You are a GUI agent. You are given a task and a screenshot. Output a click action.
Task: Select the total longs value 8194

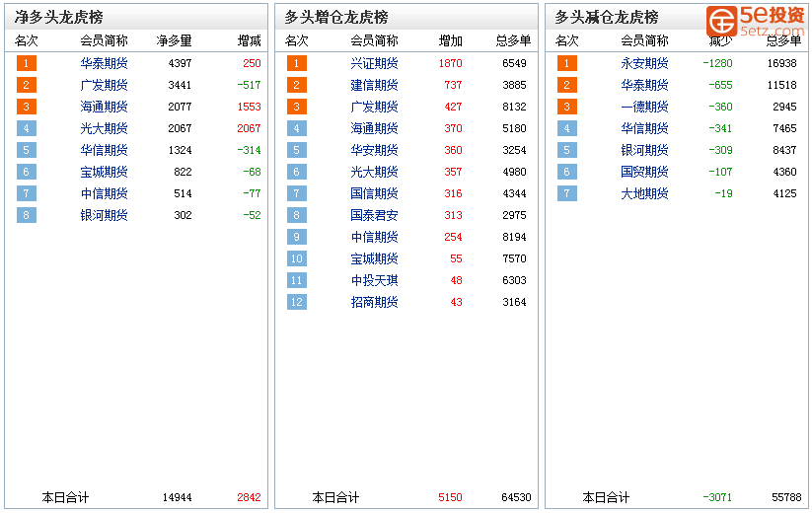514,237
